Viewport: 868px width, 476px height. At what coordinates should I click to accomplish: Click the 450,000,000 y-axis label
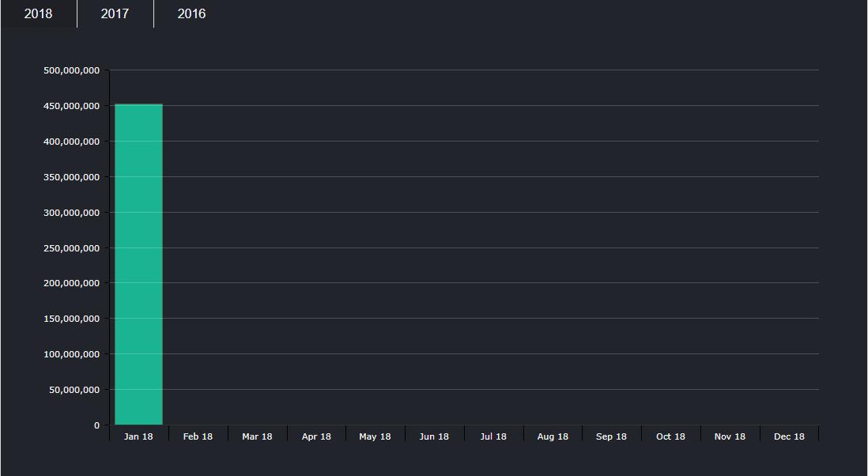click(71, 106)
